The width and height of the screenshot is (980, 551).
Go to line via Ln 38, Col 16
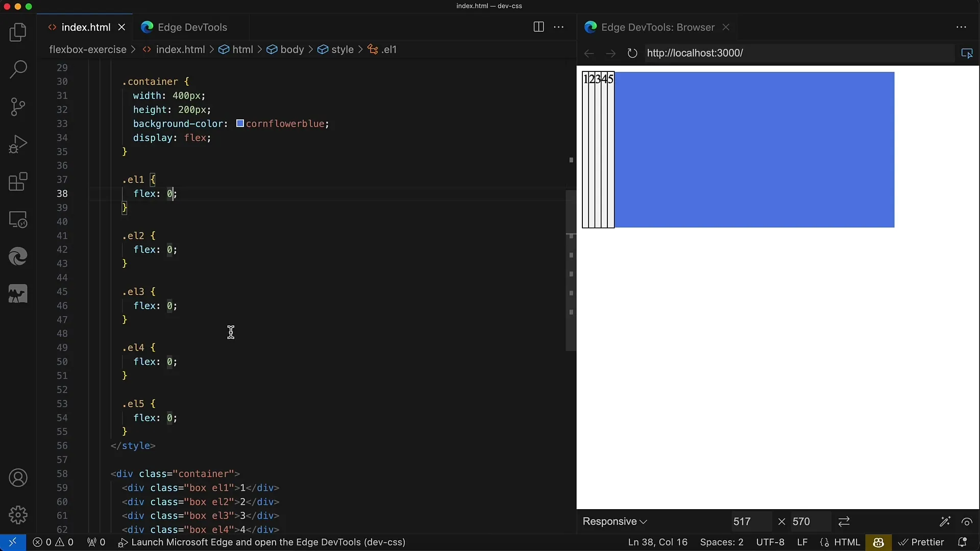pos(657,542)
